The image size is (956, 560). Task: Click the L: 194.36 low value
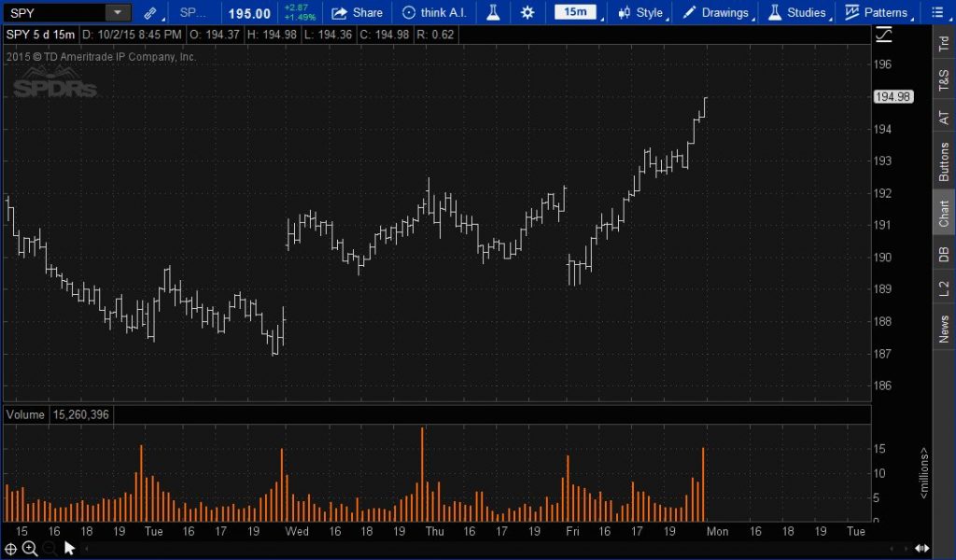(x=328, y=35)
